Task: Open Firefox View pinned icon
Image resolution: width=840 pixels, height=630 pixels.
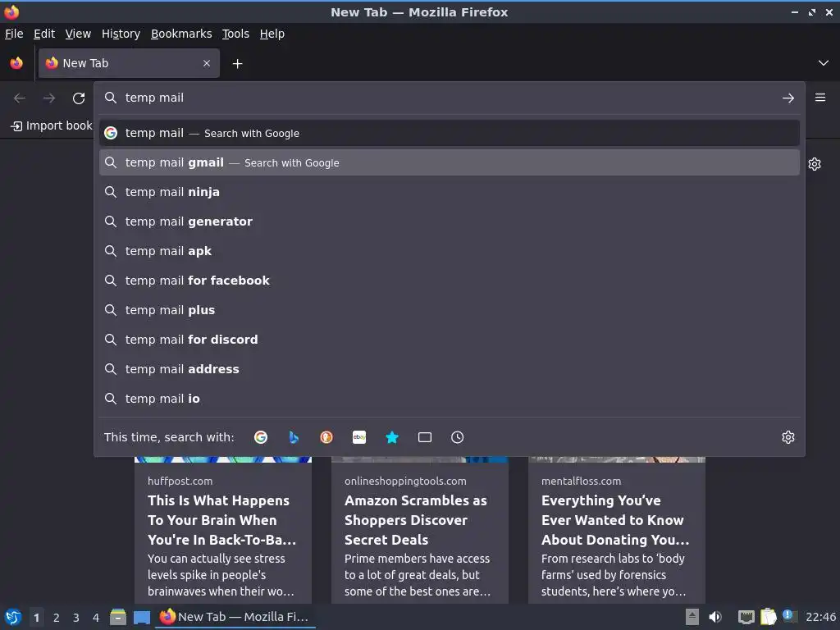Action: [16, 63]
